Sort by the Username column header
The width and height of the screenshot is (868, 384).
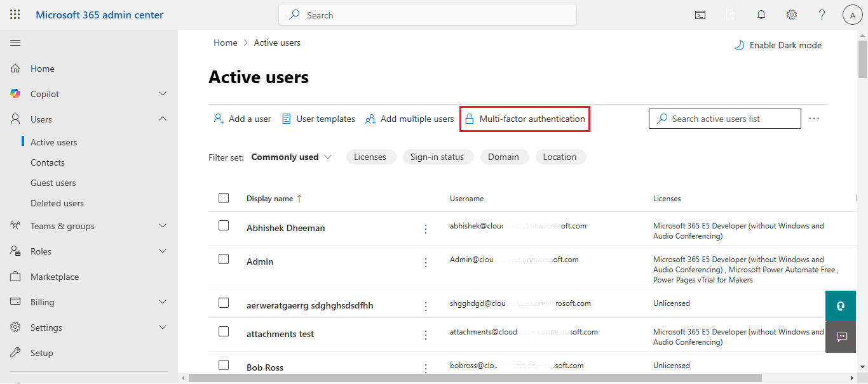coord(467,199)
